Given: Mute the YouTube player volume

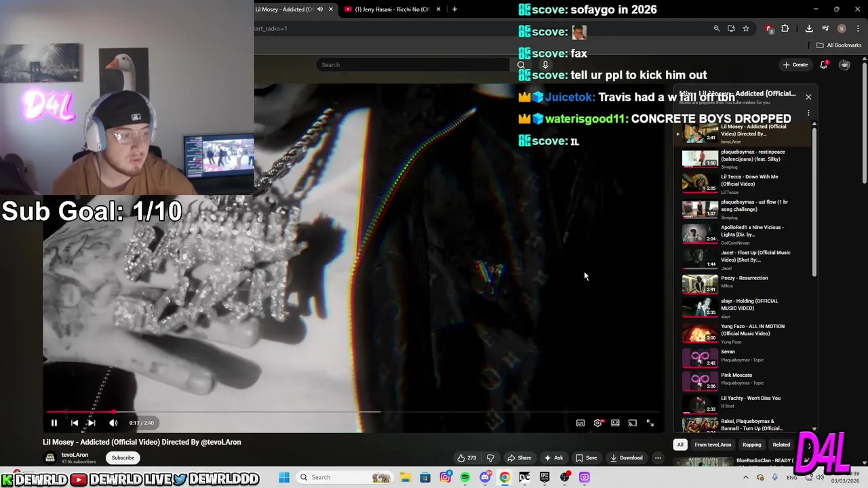Looking at the screenshot, I should [x=113, y=423].
